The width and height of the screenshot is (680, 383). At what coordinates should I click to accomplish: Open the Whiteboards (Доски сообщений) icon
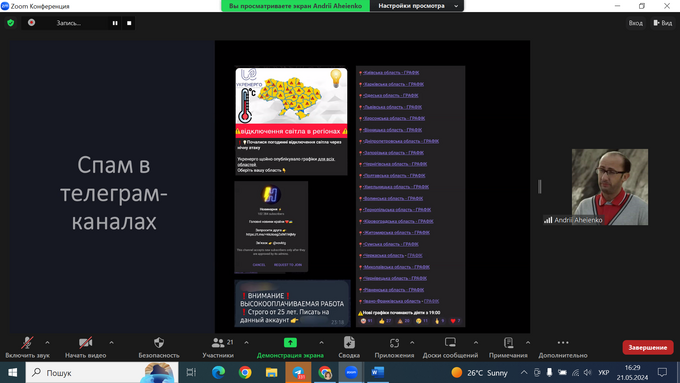450,343
